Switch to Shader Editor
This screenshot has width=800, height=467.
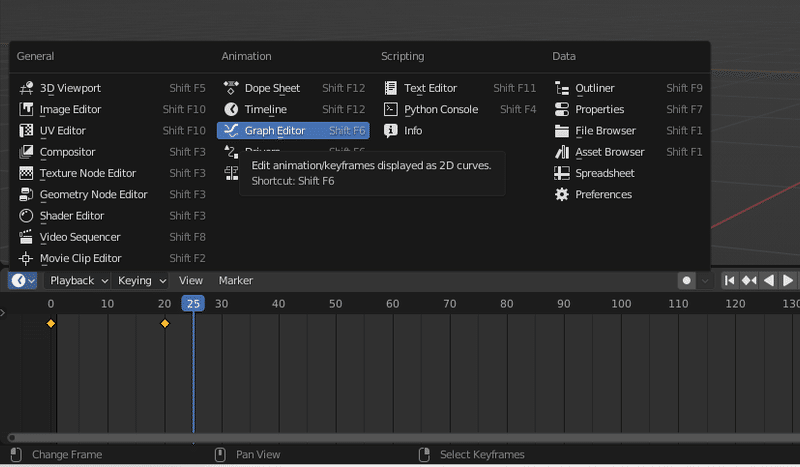(112, 216)
